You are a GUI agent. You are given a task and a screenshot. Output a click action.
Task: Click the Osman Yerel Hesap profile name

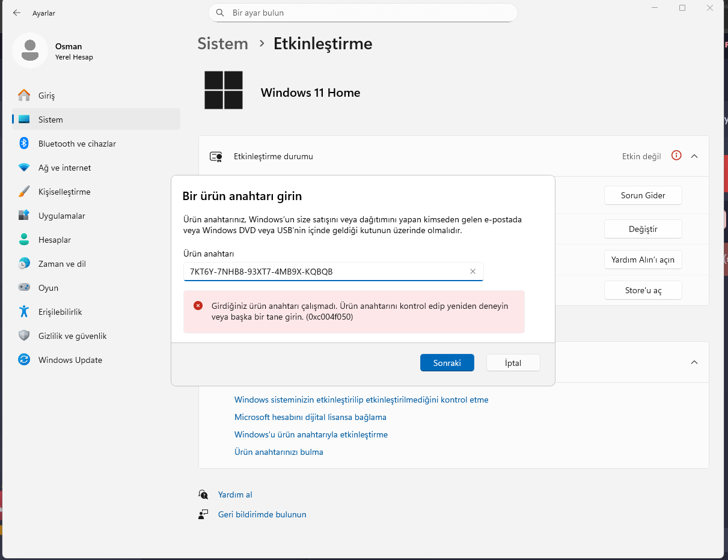coord(74,52)
